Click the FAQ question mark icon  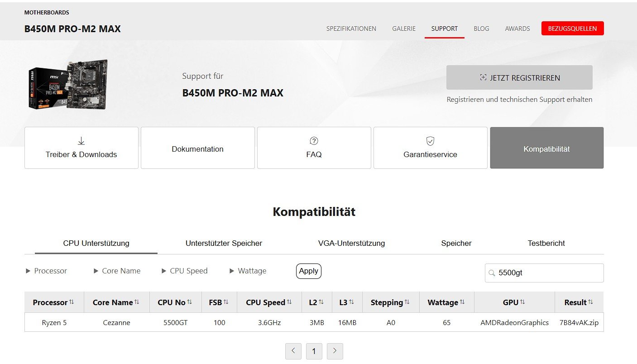tap(314, 141)
